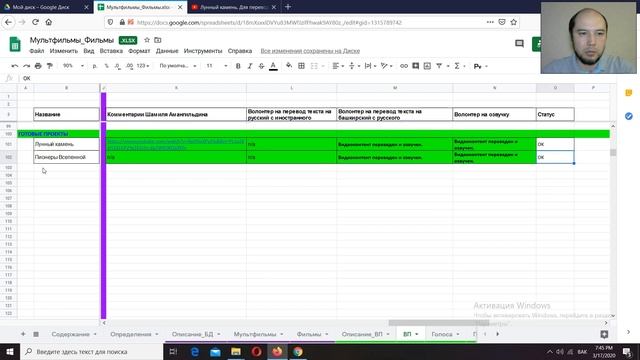Select the 'Пионеры Вселенной' cell
The image size is (640, 360).
pyautogui.click(x=66, y=157)
